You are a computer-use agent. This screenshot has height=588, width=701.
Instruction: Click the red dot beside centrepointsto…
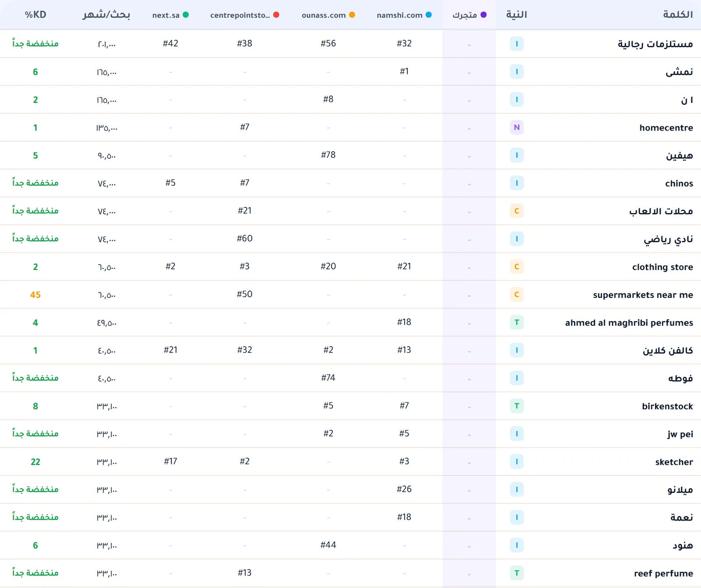click(276, 14)
